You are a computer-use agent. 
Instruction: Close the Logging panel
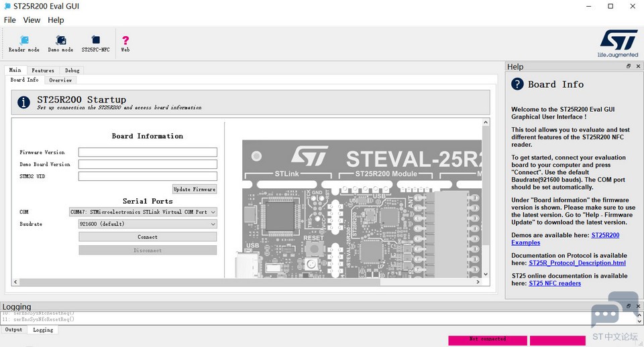coord(638,306)
